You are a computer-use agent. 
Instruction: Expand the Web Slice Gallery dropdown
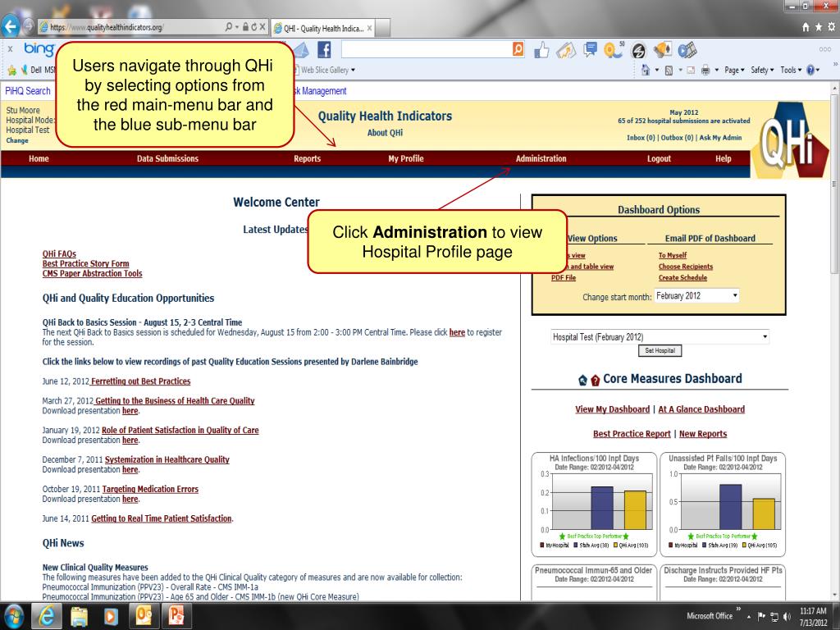(353, 71)
